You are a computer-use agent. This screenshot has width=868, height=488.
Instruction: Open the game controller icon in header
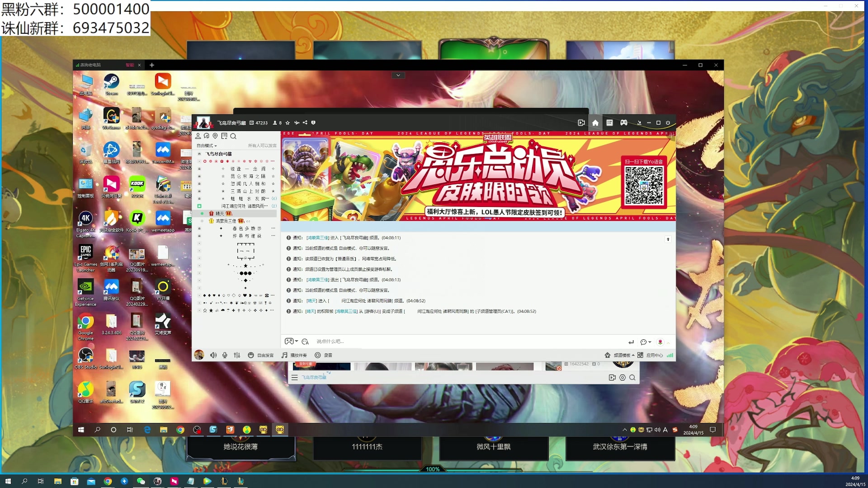pos(623,123)
